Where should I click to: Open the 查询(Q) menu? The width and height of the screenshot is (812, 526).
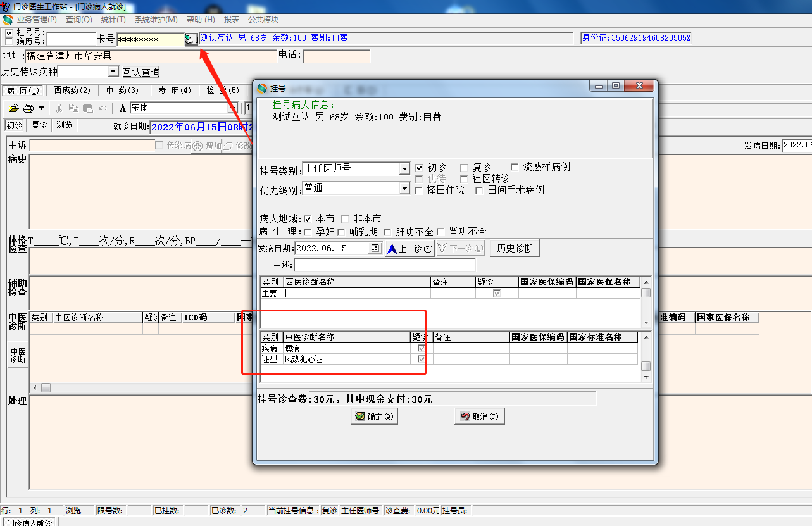click(79, 20)
